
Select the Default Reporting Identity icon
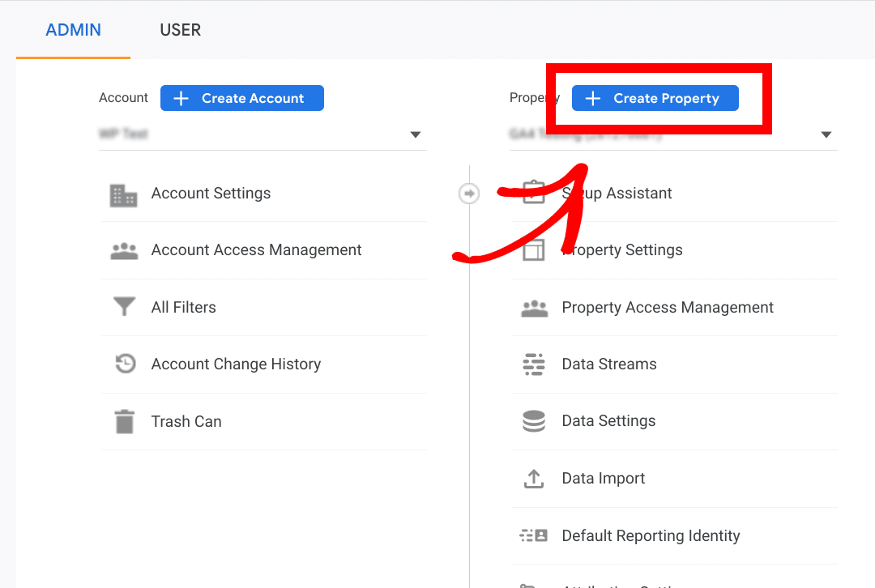click(534, 535)
